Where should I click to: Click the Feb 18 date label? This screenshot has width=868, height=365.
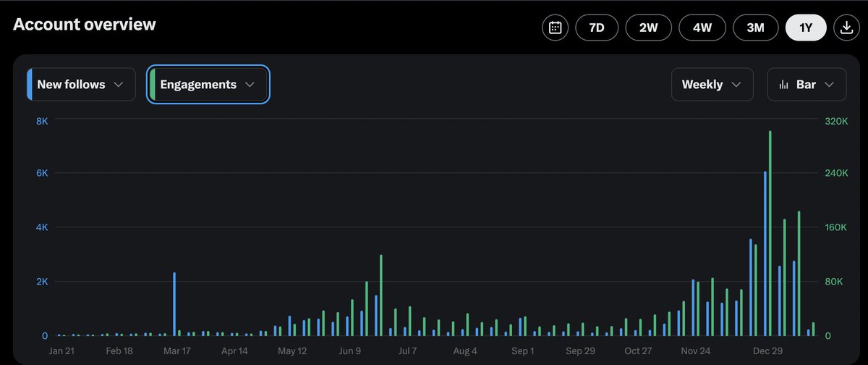click(x=119, y=351)
